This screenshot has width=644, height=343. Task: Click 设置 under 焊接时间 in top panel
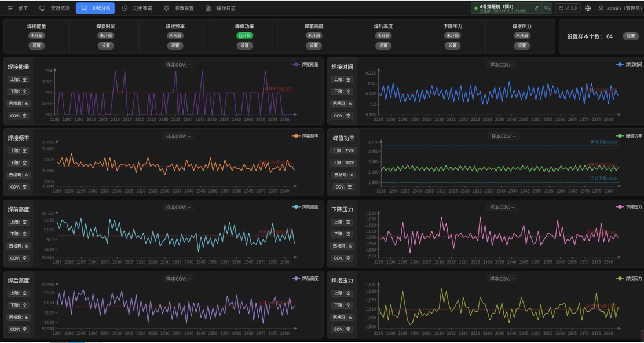[106, 46]
